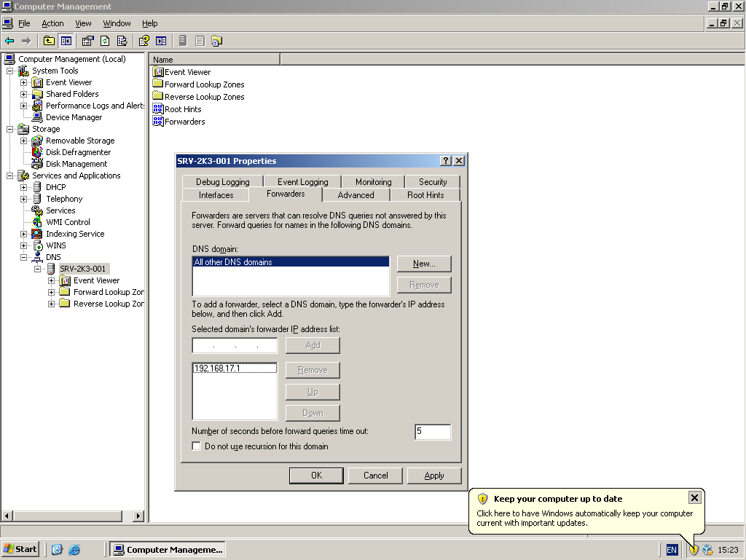Switch to the Security tab
This screenshot has height=560, width=746.
(433, 181)
